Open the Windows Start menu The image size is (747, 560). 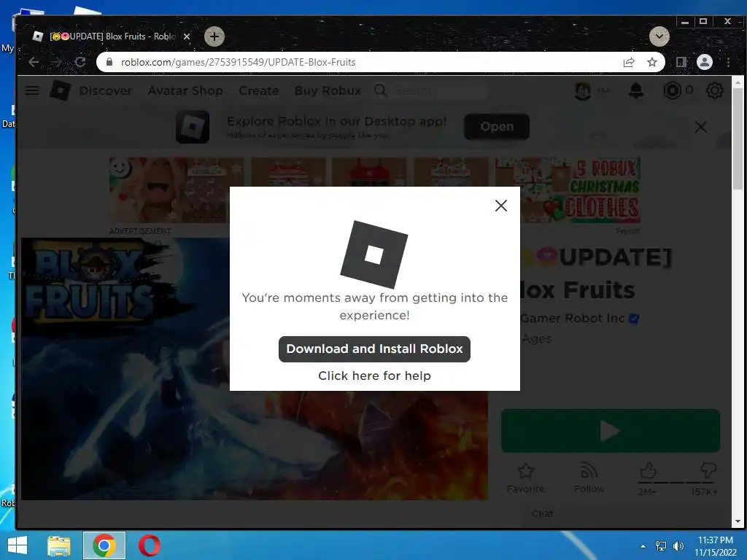tap(18, 545)
